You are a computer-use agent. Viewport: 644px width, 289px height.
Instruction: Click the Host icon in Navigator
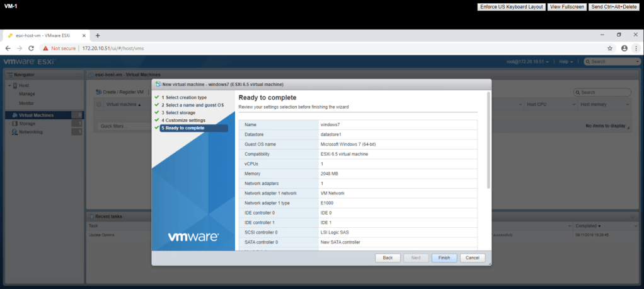click(x=15, y=85)
